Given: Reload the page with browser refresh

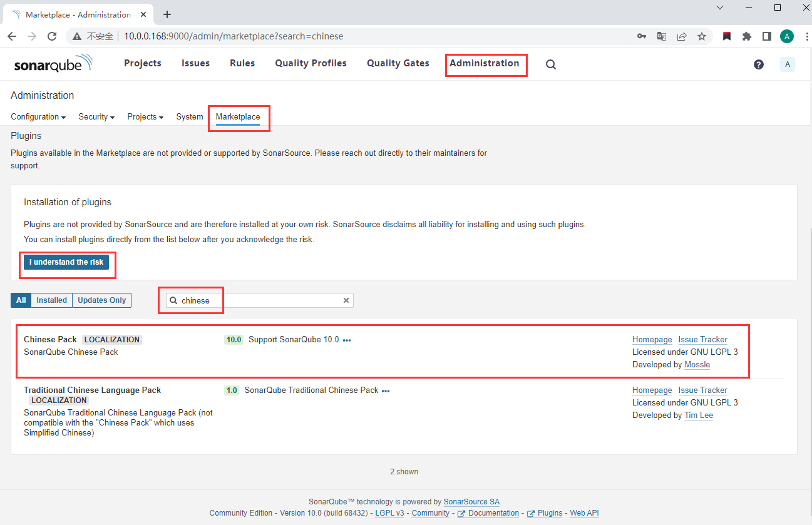Looking at the screenshot, I should [x=52, y=36].
